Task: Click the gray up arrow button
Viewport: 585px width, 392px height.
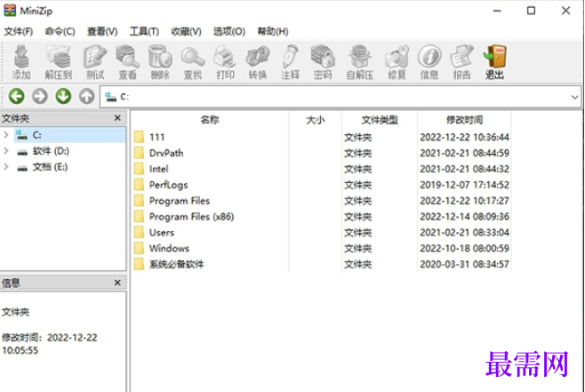Action: (86, 96)
